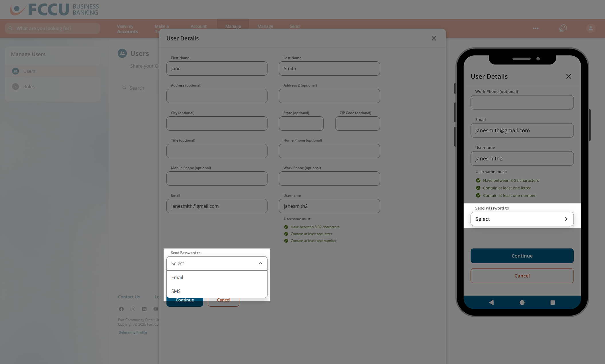Choose SMS from the password dropdown
Image resolution: width=605 pixels, height=364 pixels.
176,291
